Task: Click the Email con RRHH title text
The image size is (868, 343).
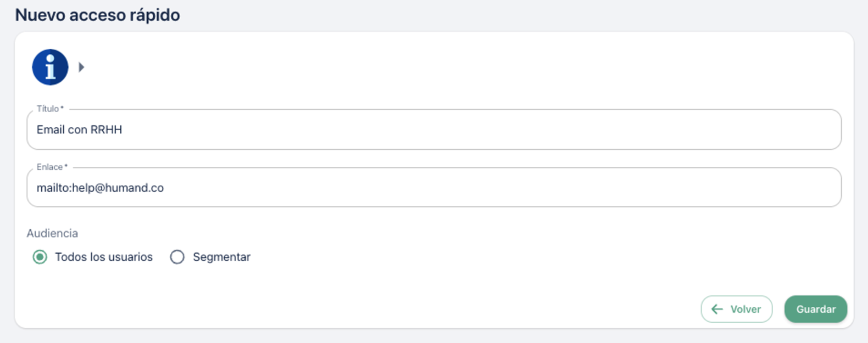Action: click(80, 130)
